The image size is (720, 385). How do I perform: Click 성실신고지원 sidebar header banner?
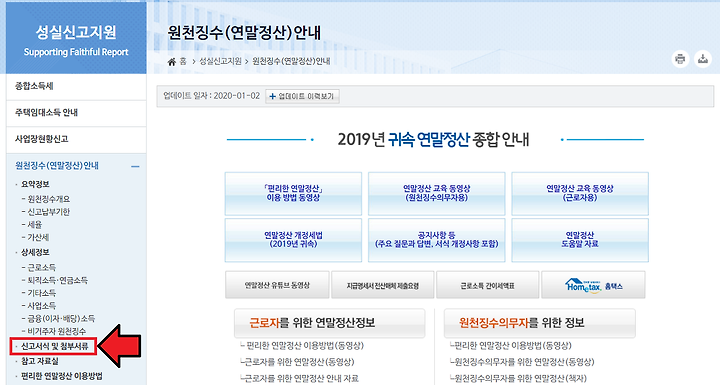76,38
